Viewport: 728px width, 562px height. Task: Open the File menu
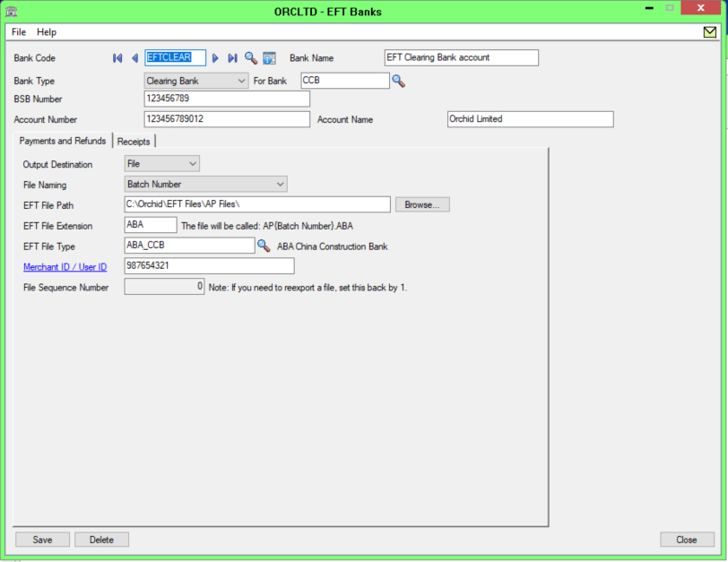click(x=19, y=32)
